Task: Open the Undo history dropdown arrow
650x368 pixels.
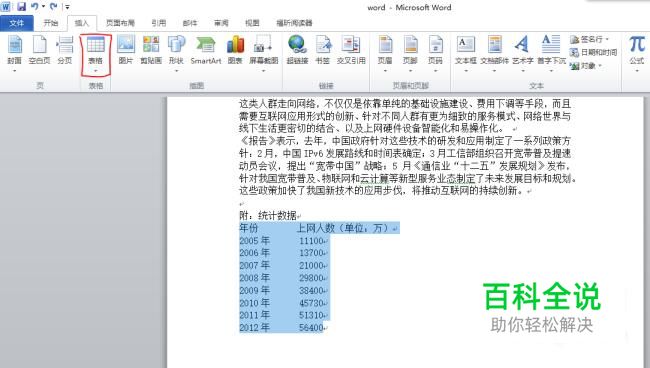Action: coord(43,7)
